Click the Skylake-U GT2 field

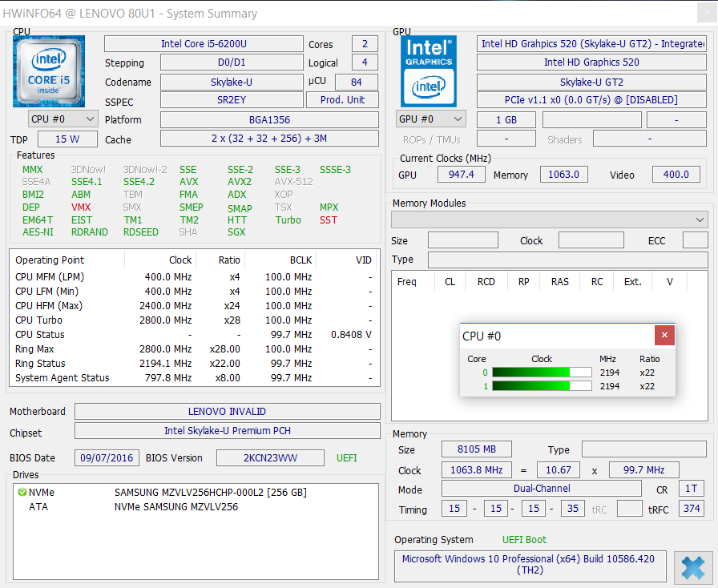click(x=591, y=82)
